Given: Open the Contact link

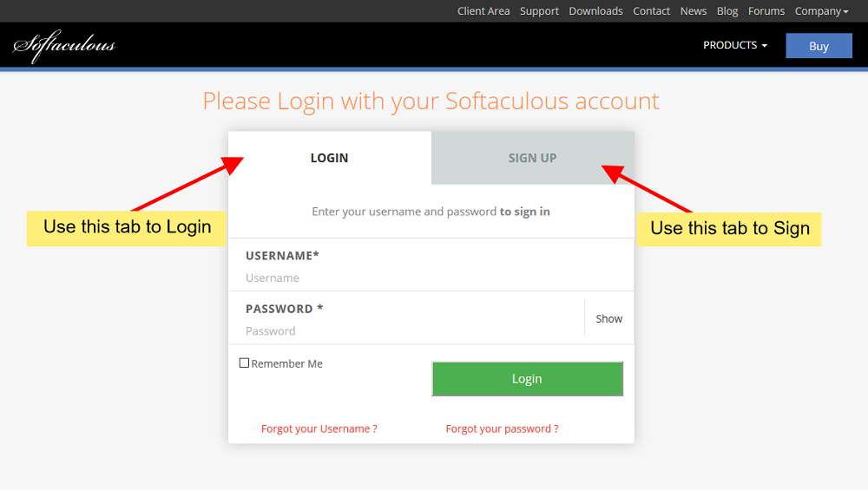Looking at the screenshot, I should 651,11.
